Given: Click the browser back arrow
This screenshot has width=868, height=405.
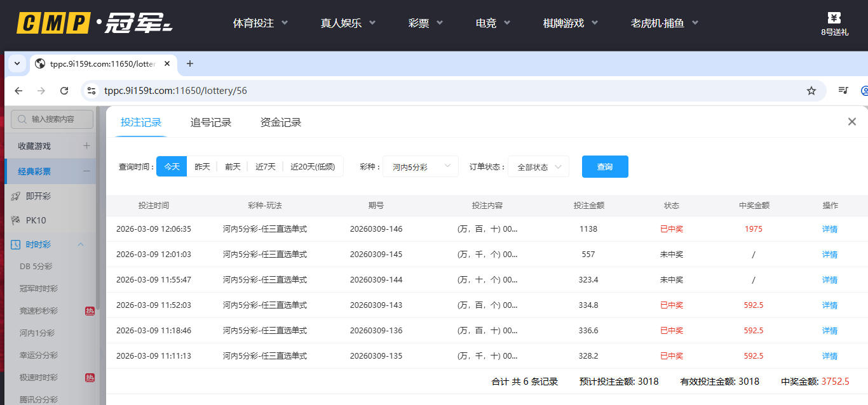Looking at the screenshot, I should [x=18, y=91].
